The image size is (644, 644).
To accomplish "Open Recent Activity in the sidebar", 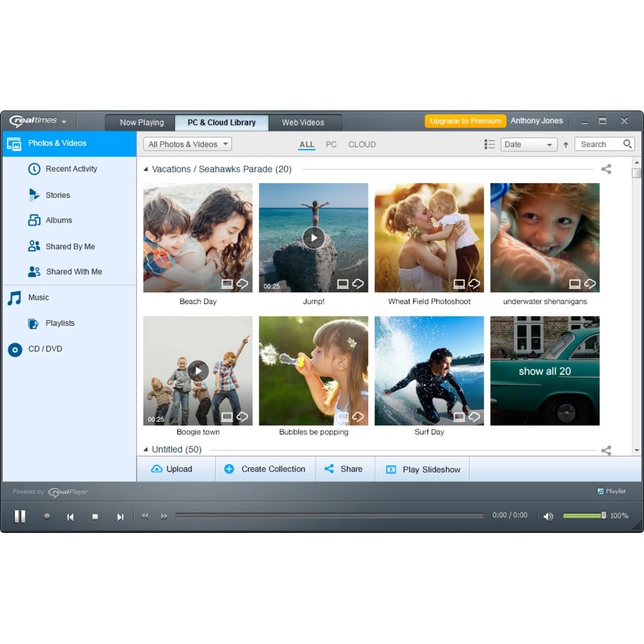I will click(x=71, y=169).
